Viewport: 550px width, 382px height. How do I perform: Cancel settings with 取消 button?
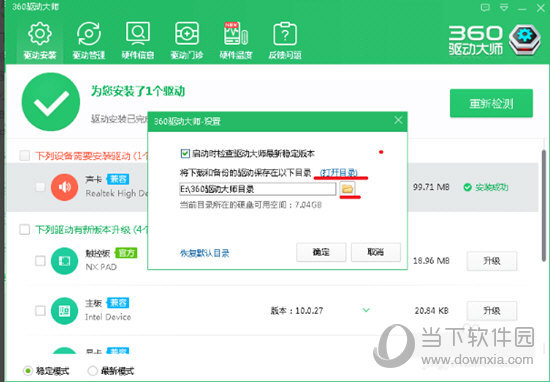click(376, 252)
